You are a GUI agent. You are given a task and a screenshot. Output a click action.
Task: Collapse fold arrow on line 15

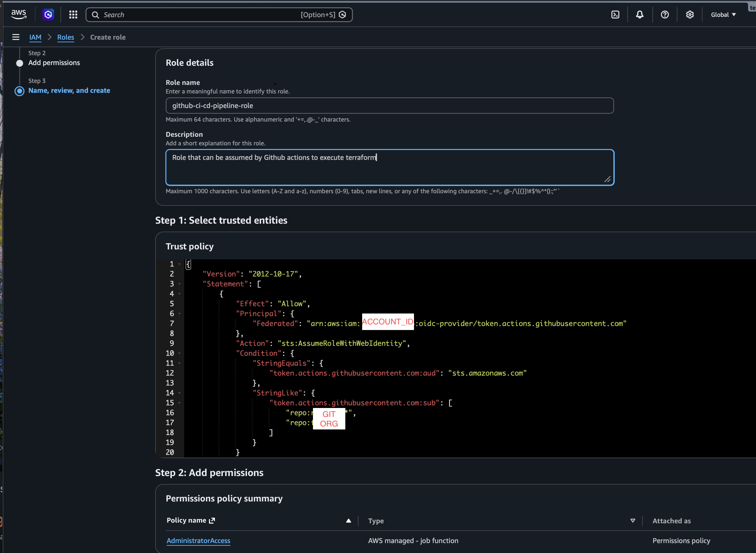(180, 403)
